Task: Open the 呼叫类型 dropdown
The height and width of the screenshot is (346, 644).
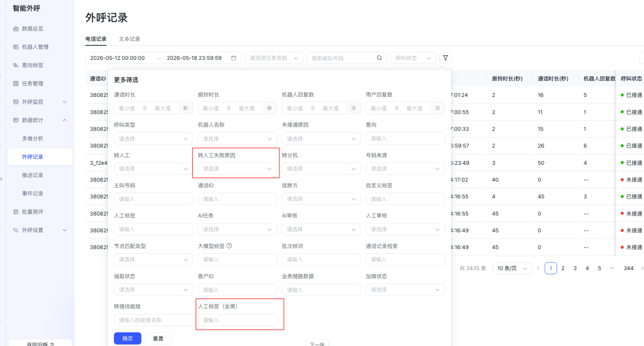Action: [153, 139]
